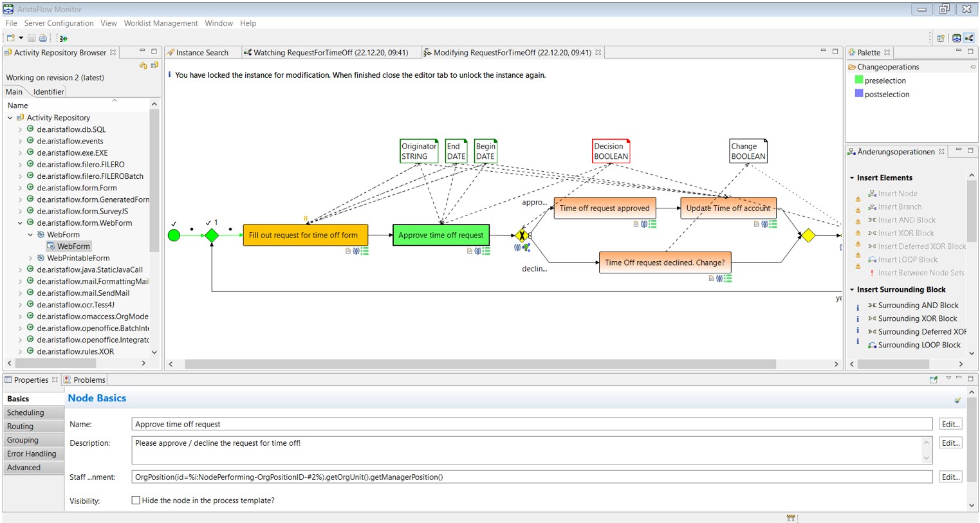Click the save icon in main toolbar
The width and height of the screenshot is (980, 523).
point(32,39)
